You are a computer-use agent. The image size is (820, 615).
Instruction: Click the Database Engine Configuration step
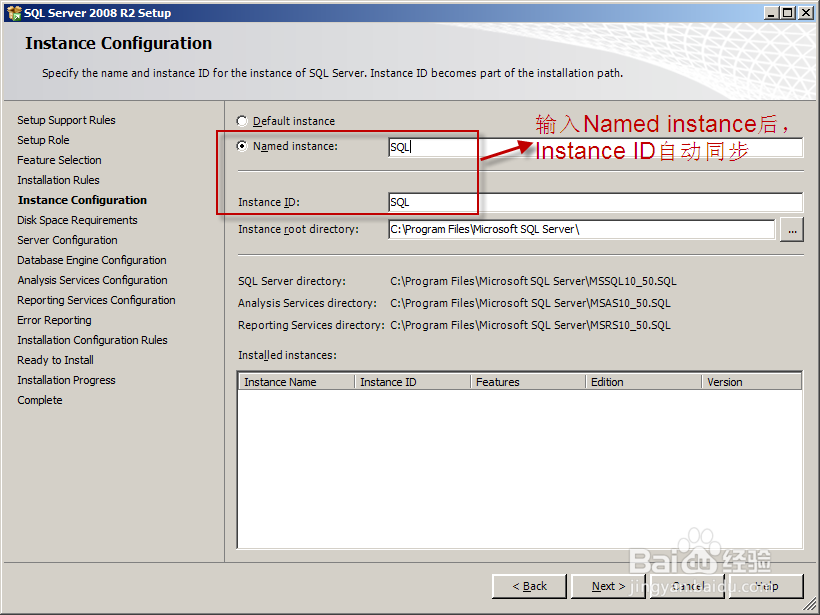click(x=92, y=260)
